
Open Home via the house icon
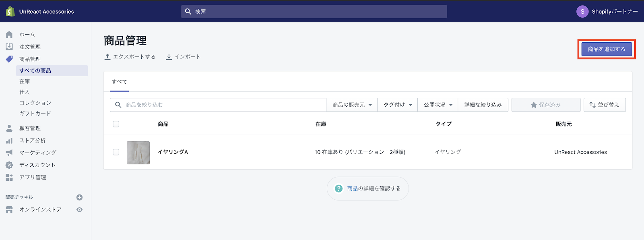pos(9,35)
